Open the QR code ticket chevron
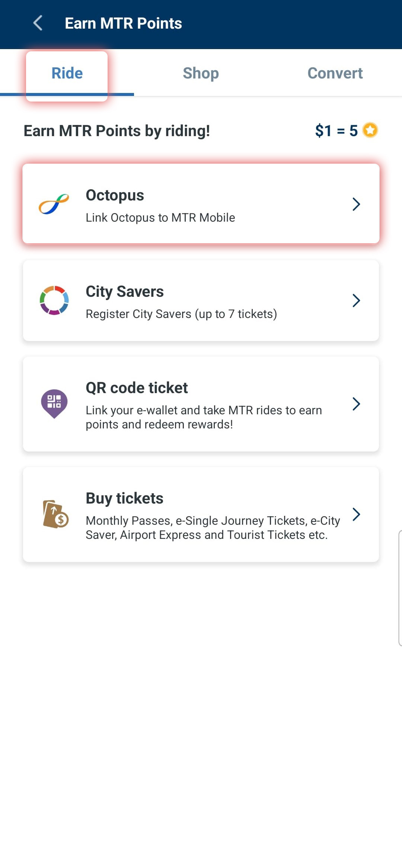This screenshot has height=868, width=402. click(356, 404)
